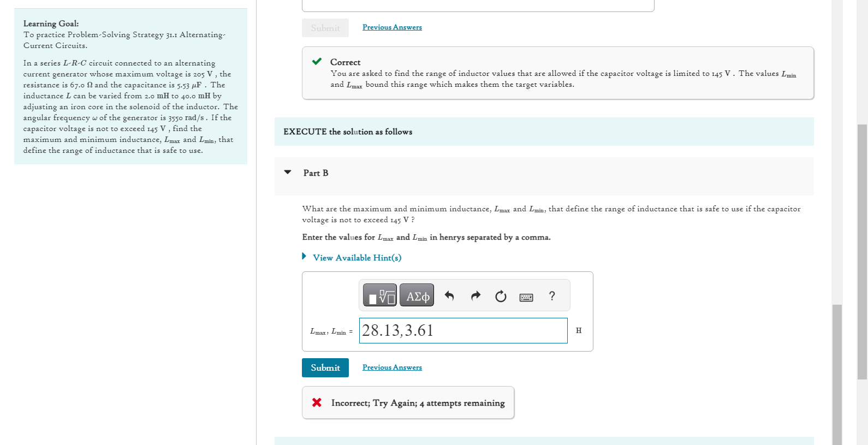Screen dimensions: 868x445
Task: Click the 'Learning Goal:' heading
Action: click(51, 23)
